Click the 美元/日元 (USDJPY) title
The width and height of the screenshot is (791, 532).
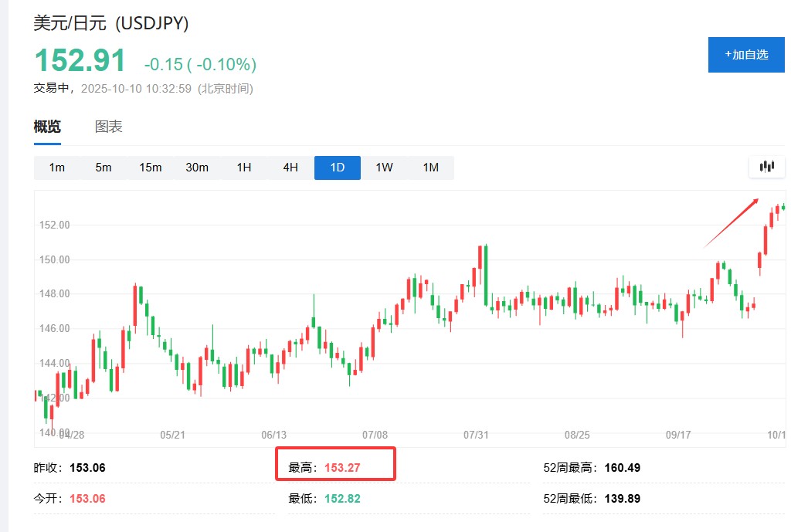[x=111, y=23]
